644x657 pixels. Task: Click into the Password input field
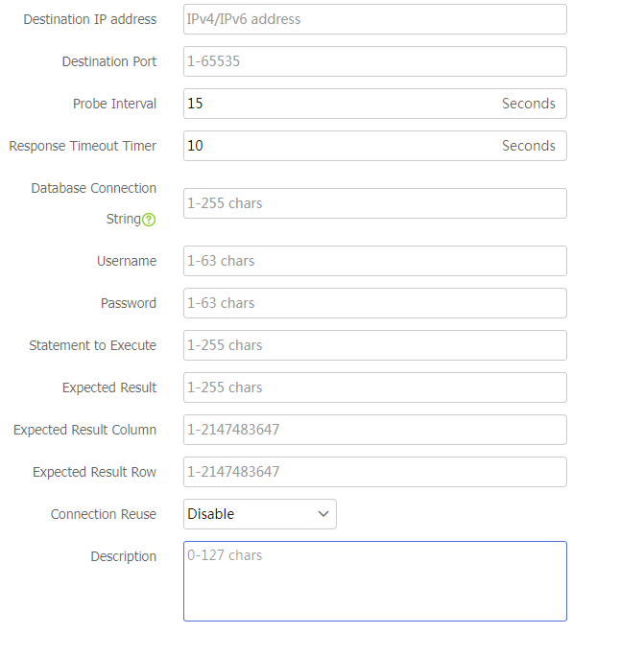pos(374,303)
